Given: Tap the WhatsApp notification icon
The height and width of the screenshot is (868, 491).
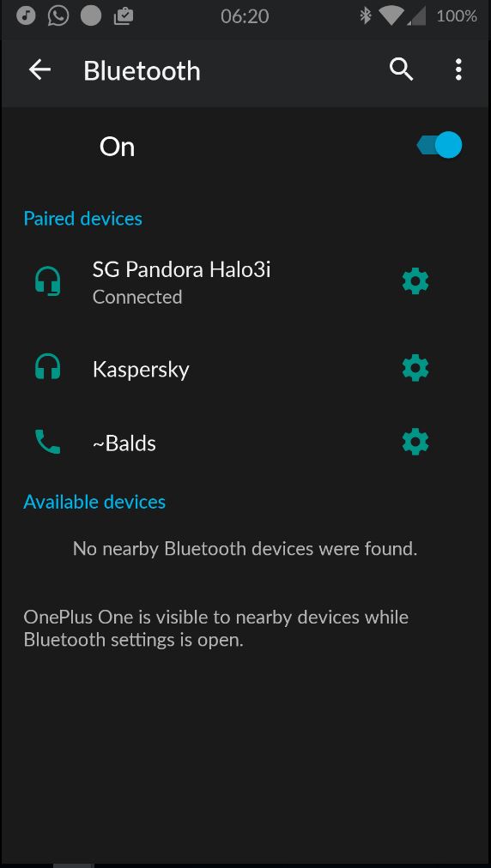Looking at the screenshot, I should click(x=58, y=16).
